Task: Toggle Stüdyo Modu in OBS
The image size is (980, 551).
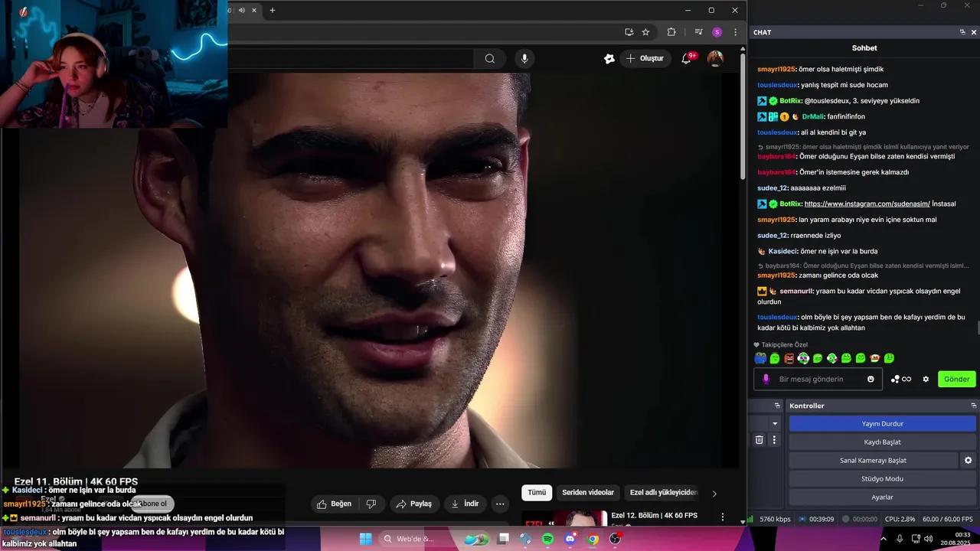Action: pos(883,478)
